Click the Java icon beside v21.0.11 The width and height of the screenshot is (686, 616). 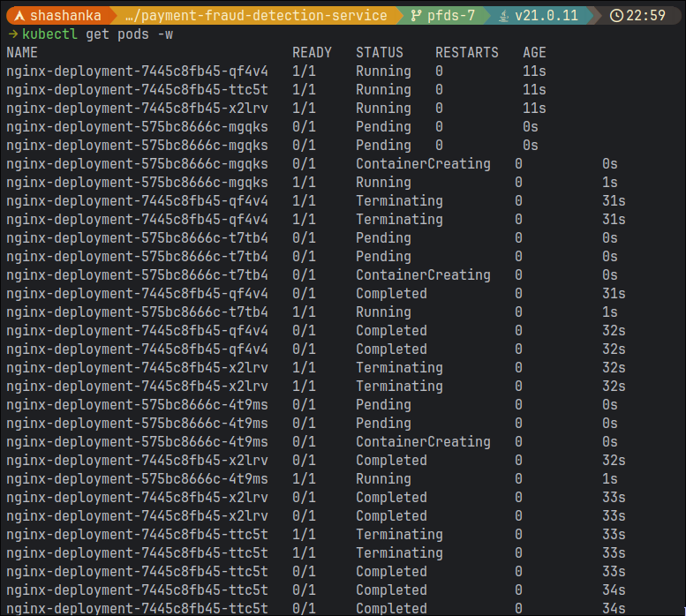pyautogui.click(x=504, y=16)
